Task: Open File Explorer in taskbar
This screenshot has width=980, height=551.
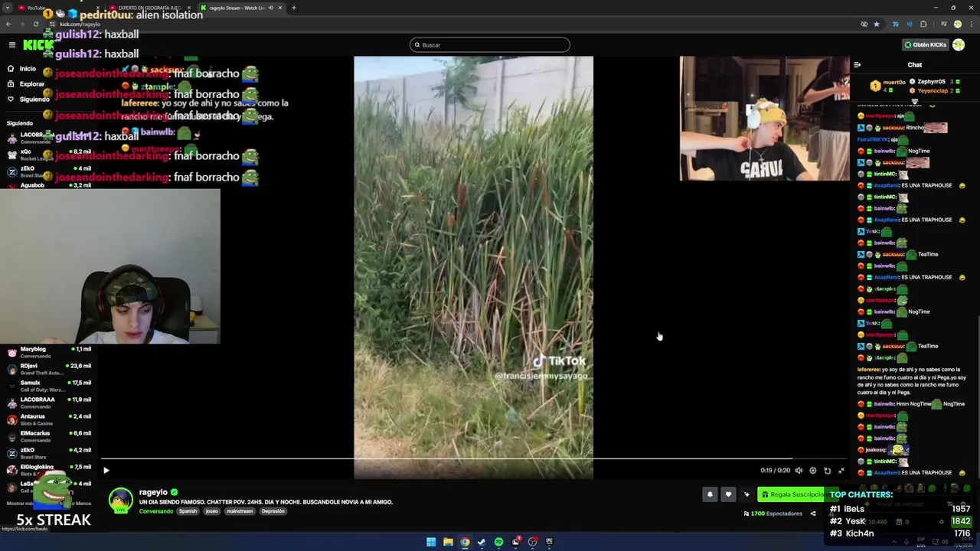Action: tap(448, 542)
